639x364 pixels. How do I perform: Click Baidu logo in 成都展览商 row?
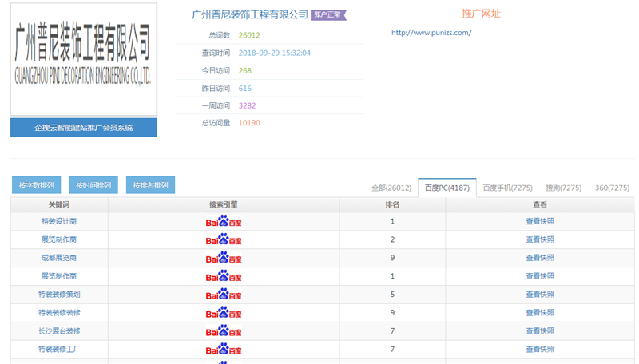point(224,258)
